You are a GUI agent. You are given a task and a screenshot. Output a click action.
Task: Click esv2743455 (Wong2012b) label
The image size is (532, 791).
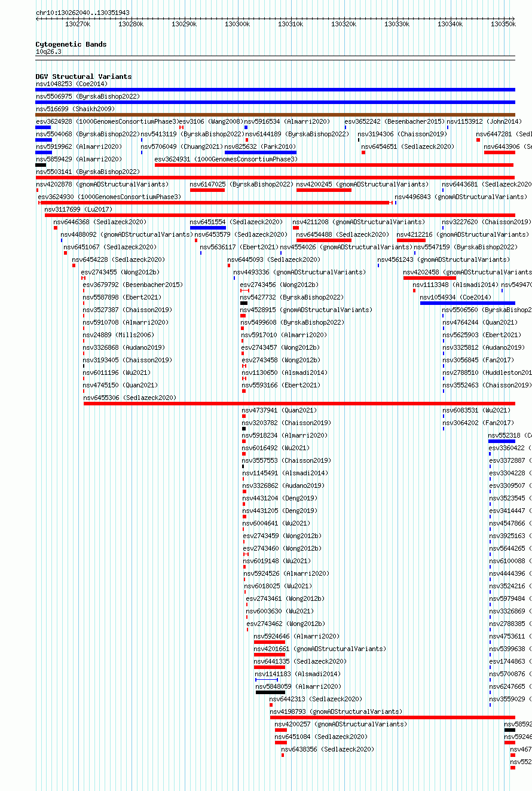[x=120, y=272]
